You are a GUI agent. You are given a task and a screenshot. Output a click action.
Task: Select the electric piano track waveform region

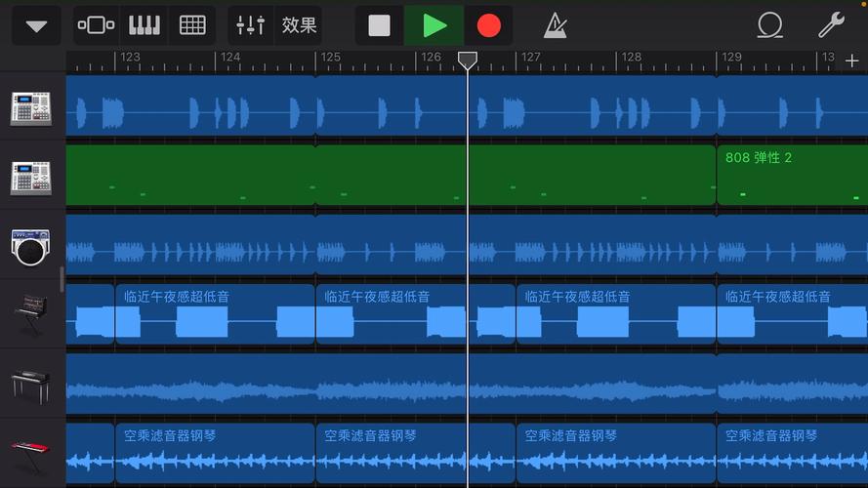point(467,384)
